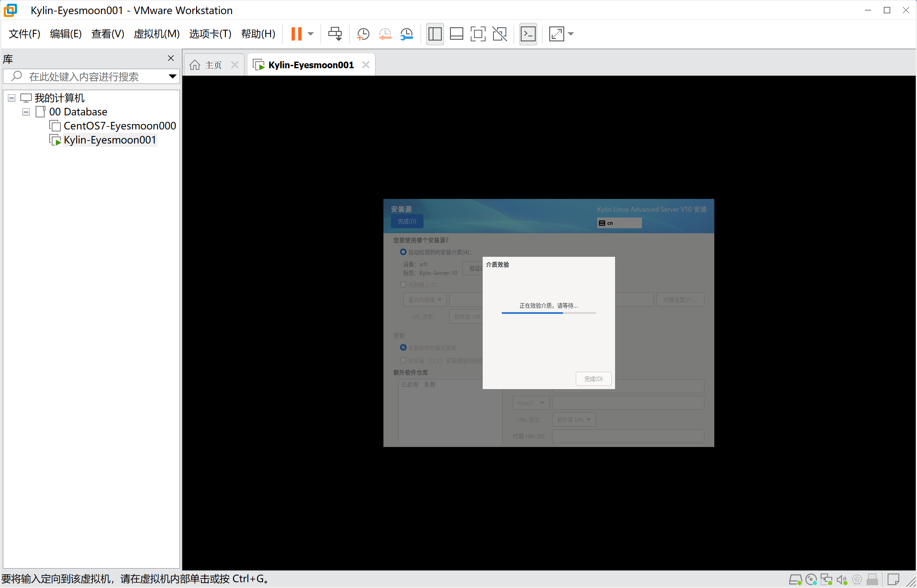Select the 在网络上(O) radio button

403,284
